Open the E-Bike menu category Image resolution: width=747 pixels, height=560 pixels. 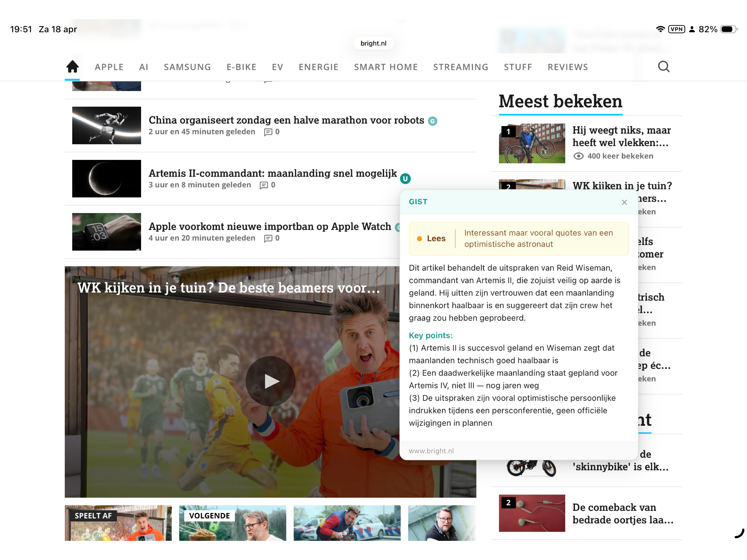point(241,67)
